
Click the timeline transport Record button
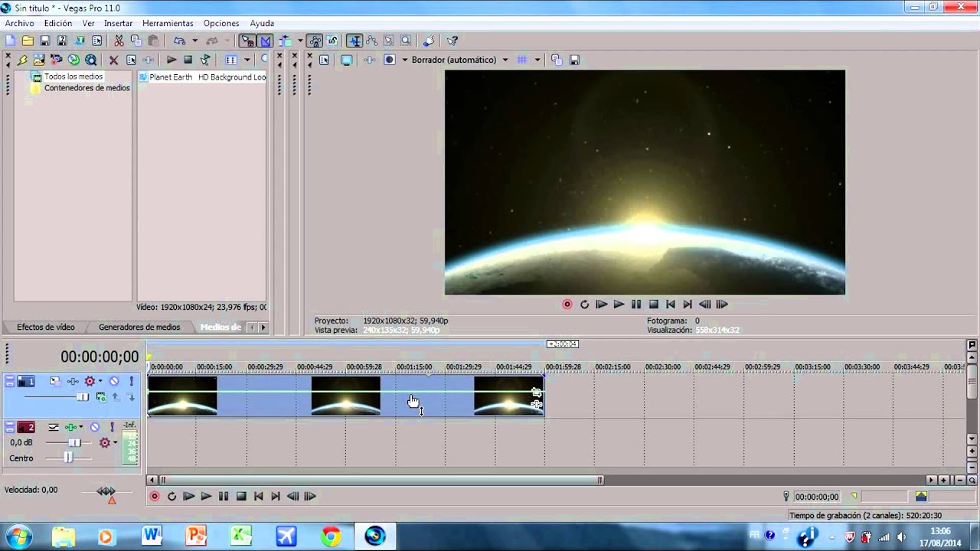pyautogui.click(x=154, y=496)
